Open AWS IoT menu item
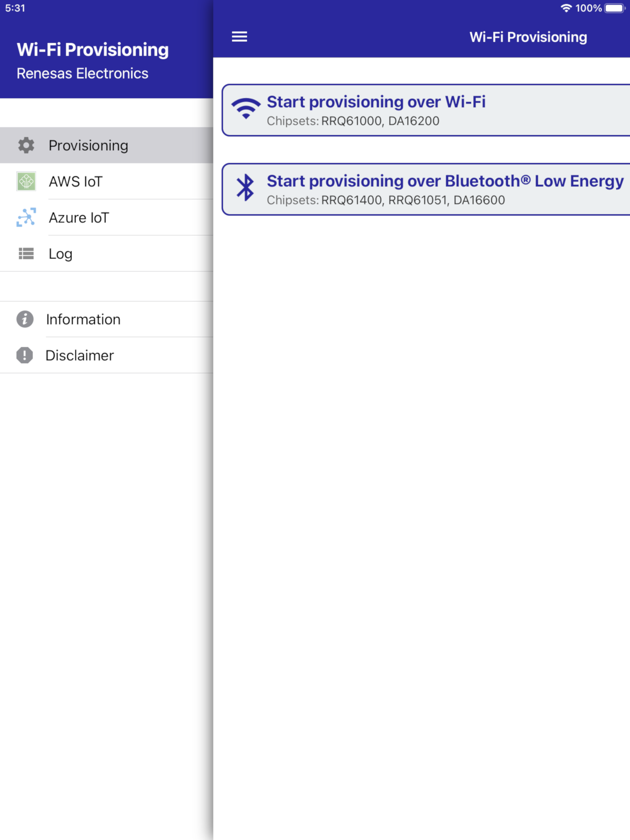 coord(106,181)
